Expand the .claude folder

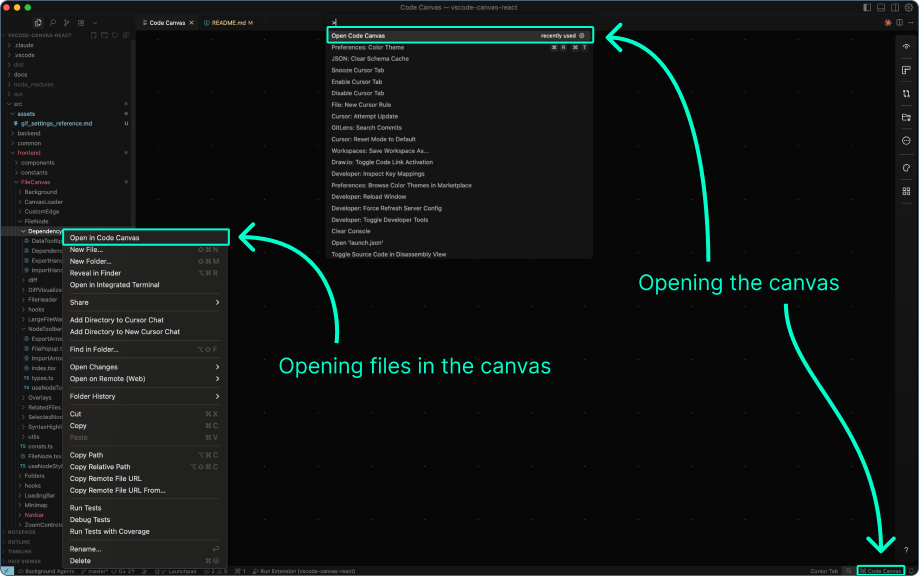click(x=66, y=45)
